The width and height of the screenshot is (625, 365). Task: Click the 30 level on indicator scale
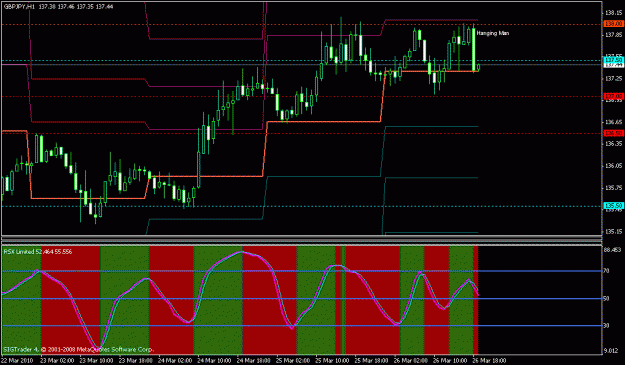[606, 326]
